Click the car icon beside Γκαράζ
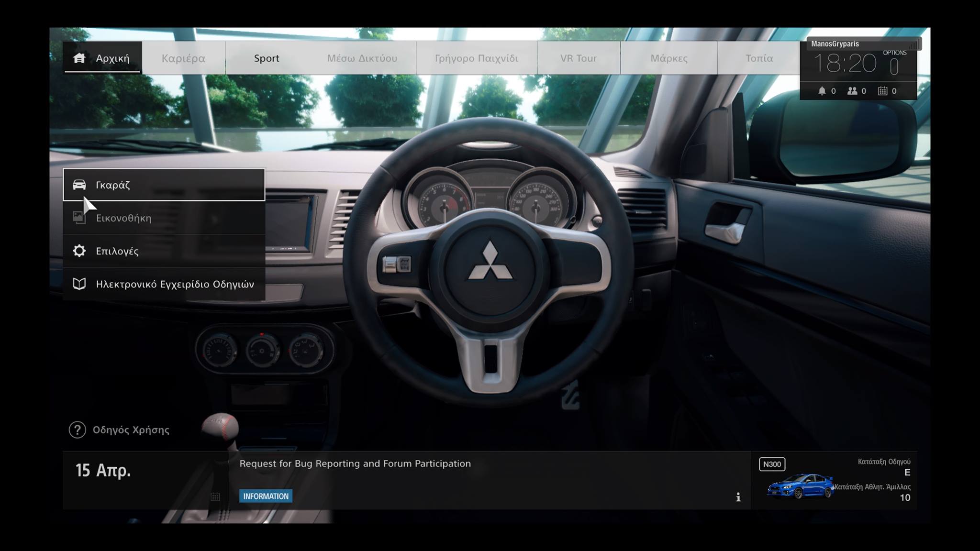The width and height of the screenshot is (980, 551). [79, 185]
